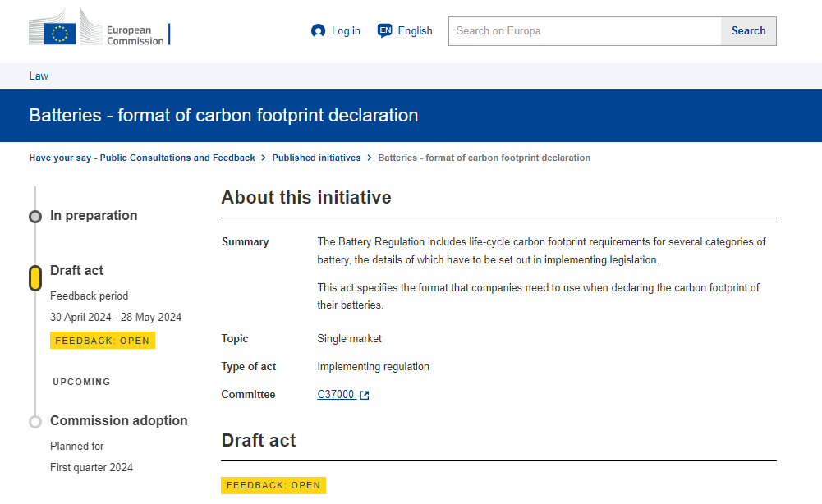
Task: Click the sidebar FEEDBACK: OPEN badge
Action: (x=103, y=341)
